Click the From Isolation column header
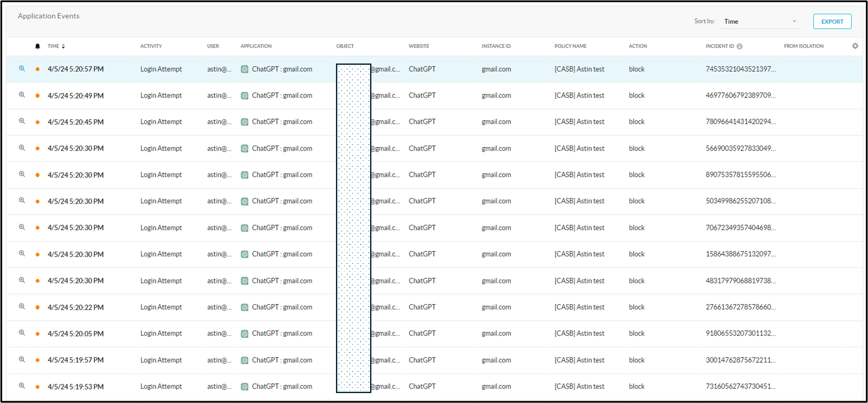 tap(804, 46)
